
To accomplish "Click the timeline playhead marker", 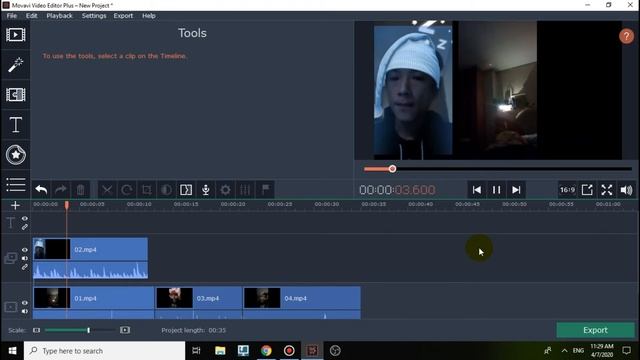I will click(67, 205).
